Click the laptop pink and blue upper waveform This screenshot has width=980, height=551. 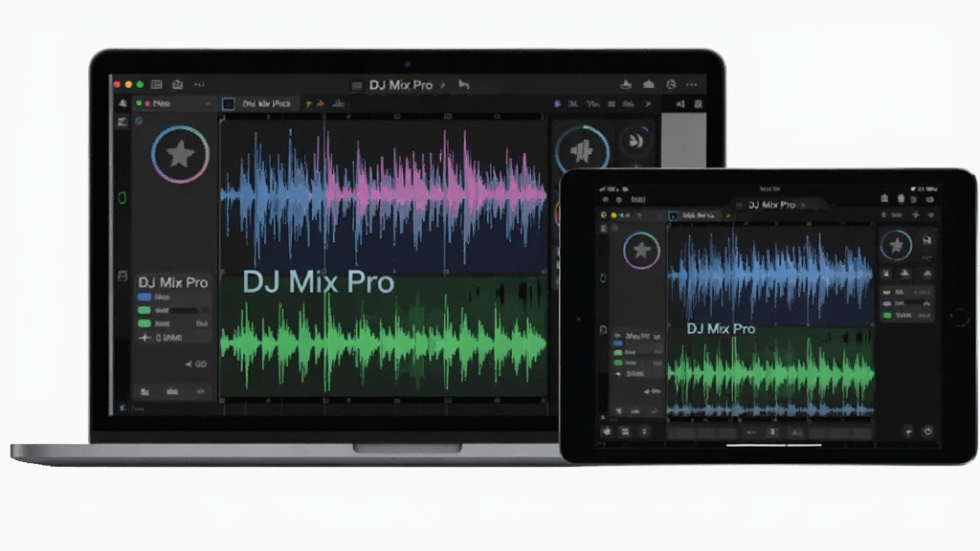tap(384, 195)
